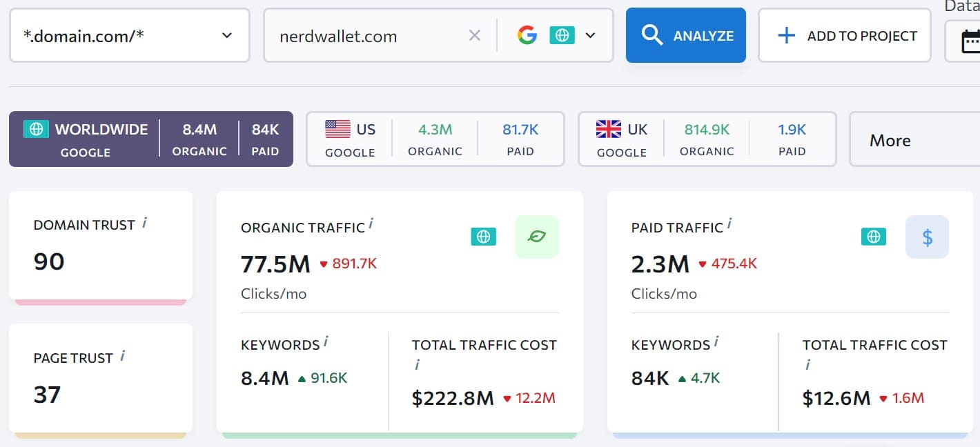Click UK paid count 1.9K
980x447 pixels.
point(792,130)
